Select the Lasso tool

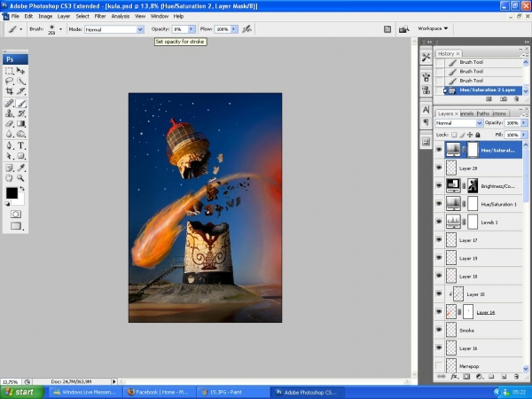(x=9, y=81)
